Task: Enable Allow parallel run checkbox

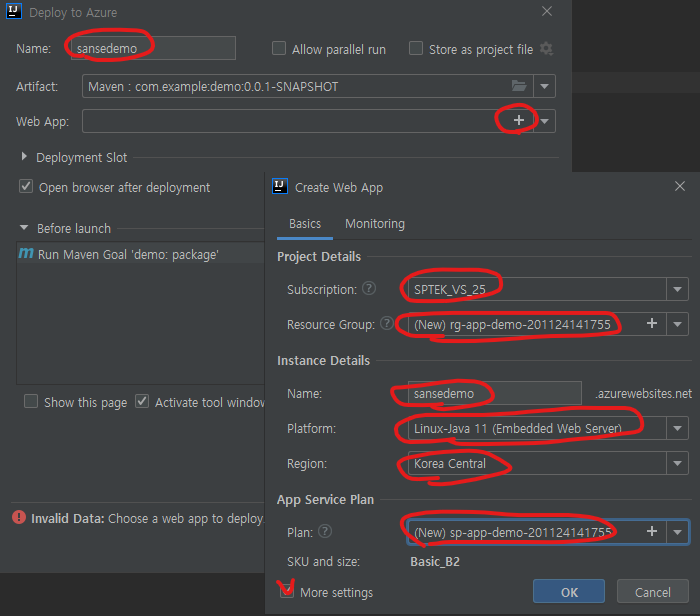Action: pos(280,49)
